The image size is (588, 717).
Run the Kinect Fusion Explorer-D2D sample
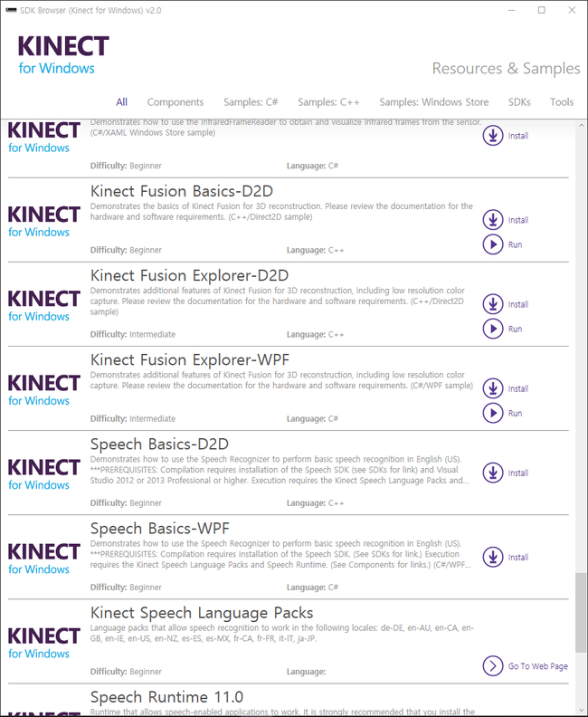tap(492, 329)
